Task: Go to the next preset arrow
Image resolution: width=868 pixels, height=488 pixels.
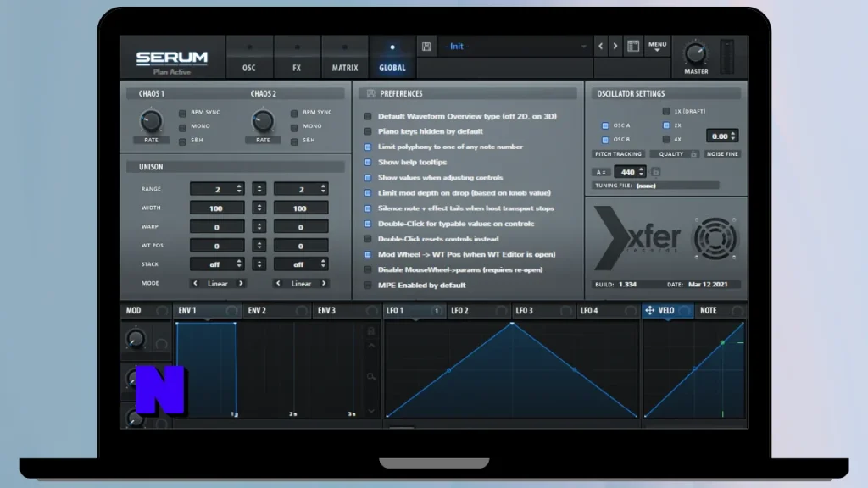Action: point(615,47)
